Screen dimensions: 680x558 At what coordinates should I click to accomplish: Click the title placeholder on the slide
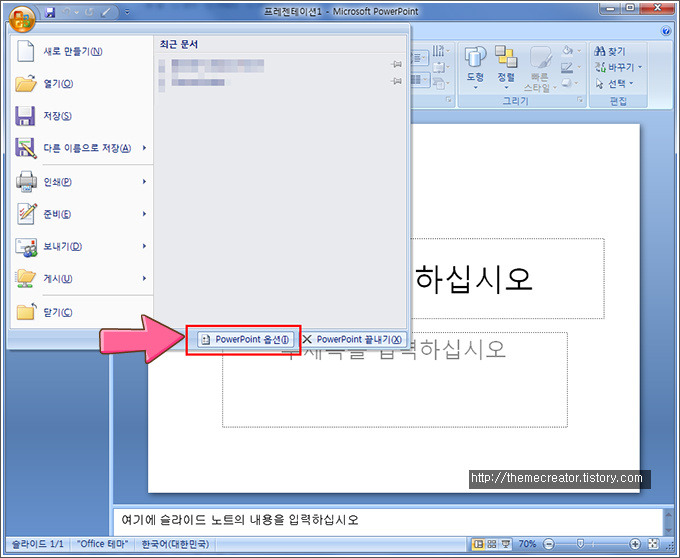tap(508, 278)
